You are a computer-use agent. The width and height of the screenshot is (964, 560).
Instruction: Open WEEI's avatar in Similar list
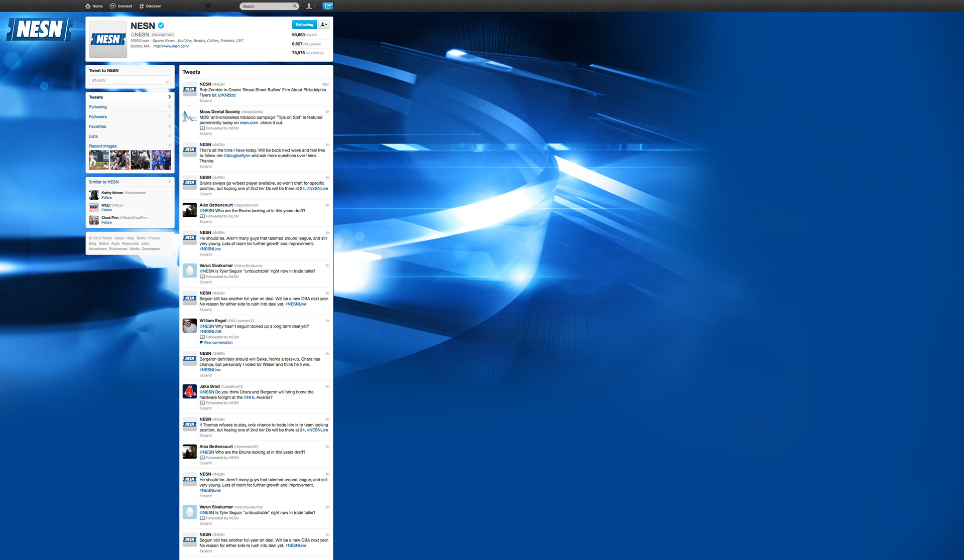pos(94,207)
